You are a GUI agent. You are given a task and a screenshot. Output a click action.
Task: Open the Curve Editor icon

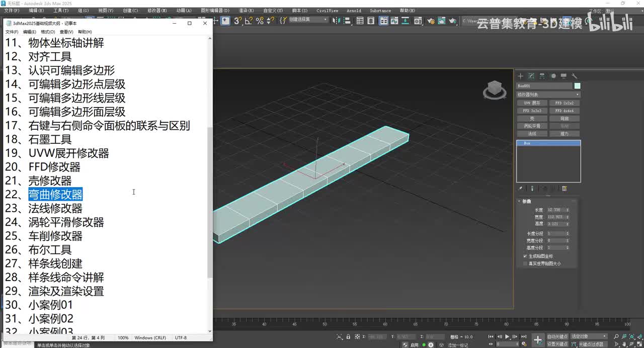394,21
